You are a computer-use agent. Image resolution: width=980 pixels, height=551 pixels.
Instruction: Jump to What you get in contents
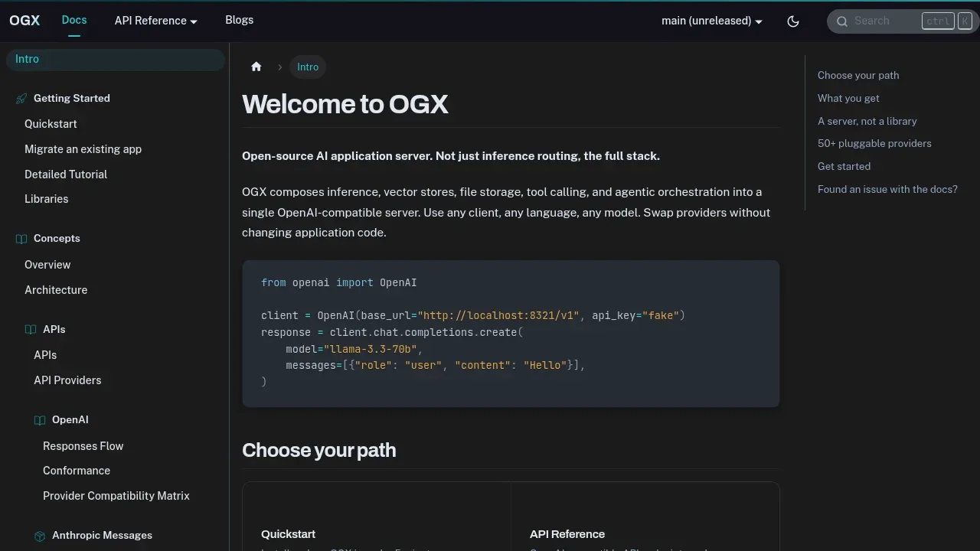[x=848, y=98]
